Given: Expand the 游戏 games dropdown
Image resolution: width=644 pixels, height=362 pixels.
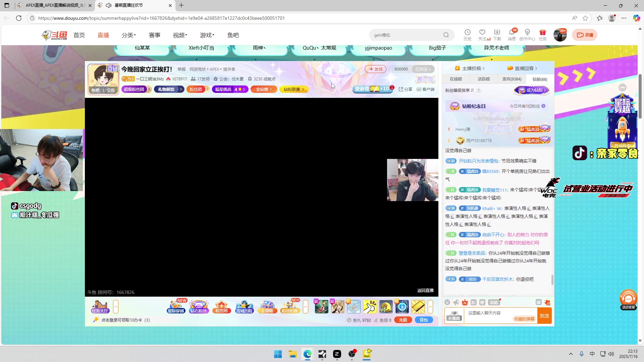Looking at the screenshot, I should click(x=207, y=35).
